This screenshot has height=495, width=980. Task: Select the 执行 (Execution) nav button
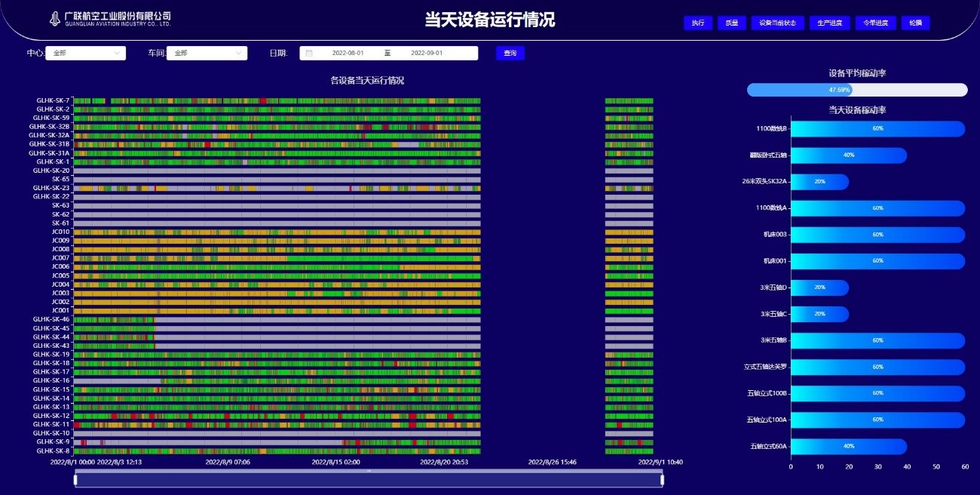(697, 23)
